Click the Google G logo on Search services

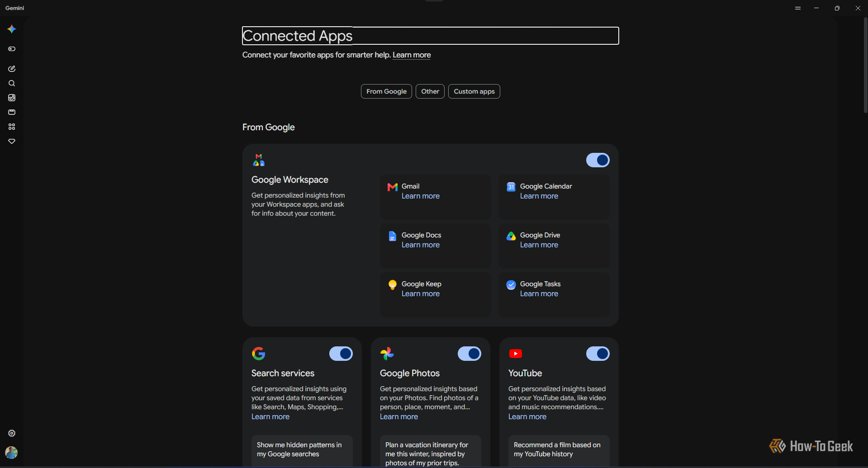(x=259, y=354)
